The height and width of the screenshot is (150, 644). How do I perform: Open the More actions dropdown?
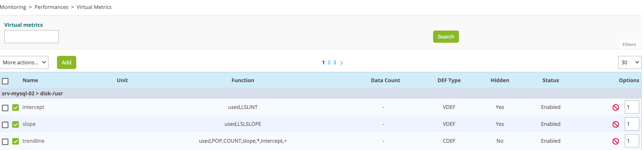24,62
